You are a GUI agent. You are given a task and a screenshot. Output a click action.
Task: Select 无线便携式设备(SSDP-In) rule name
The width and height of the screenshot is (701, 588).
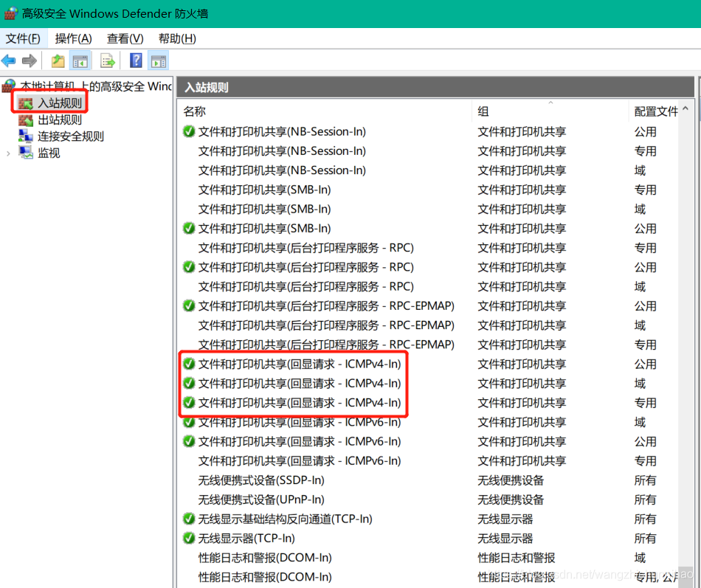click(261, 480)
